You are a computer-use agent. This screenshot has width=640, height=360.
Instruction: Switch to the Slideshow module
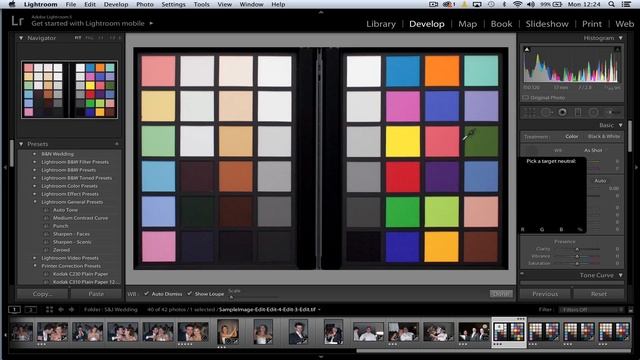pos(547,24)
